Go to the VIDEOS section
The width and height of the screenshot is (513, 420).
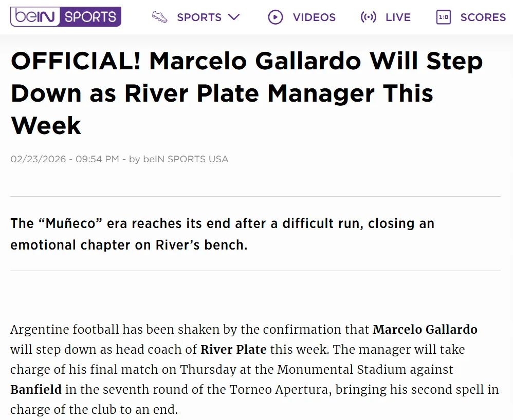coord(314,17)
